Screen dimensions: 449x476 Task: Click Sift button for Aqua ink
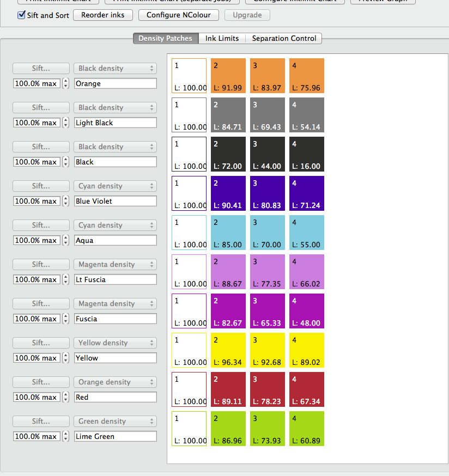click(x=41, y=225)
